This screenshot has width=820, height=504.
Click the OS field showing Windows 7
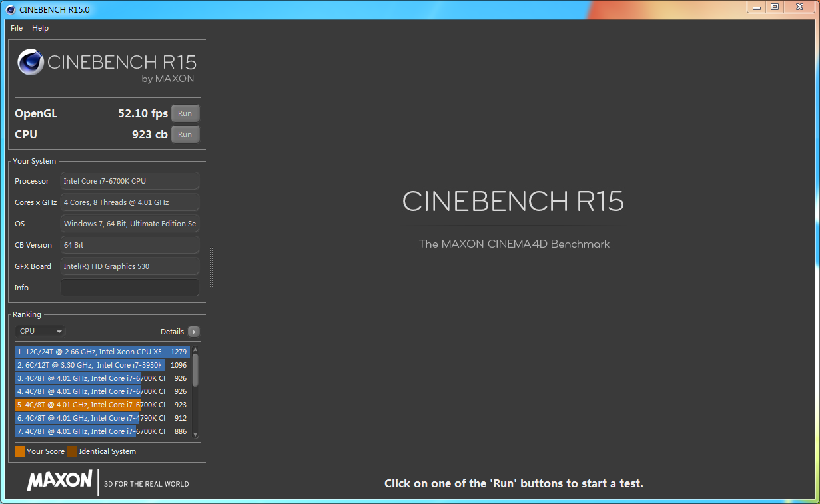pos(130,224)
